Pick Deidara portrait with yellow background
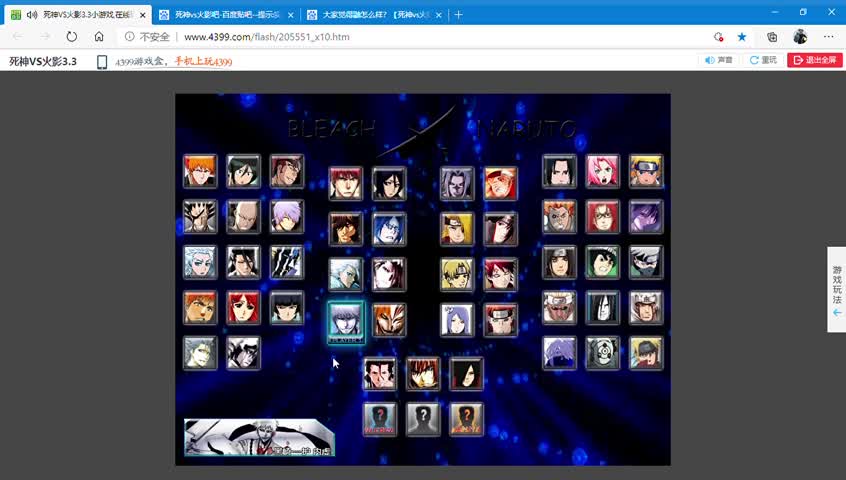The image size is (846, 480). 457,229
